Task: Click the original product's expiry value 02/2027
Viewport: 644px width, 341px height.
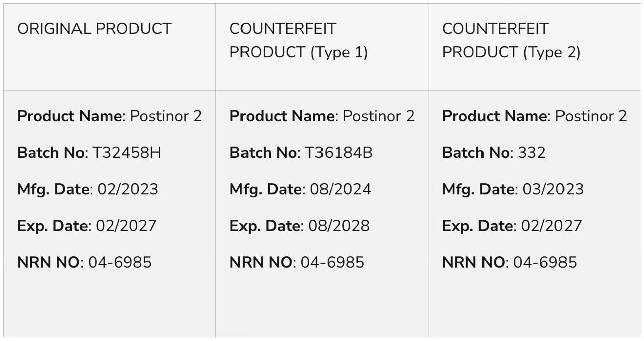Action: (x=126, y=226)
